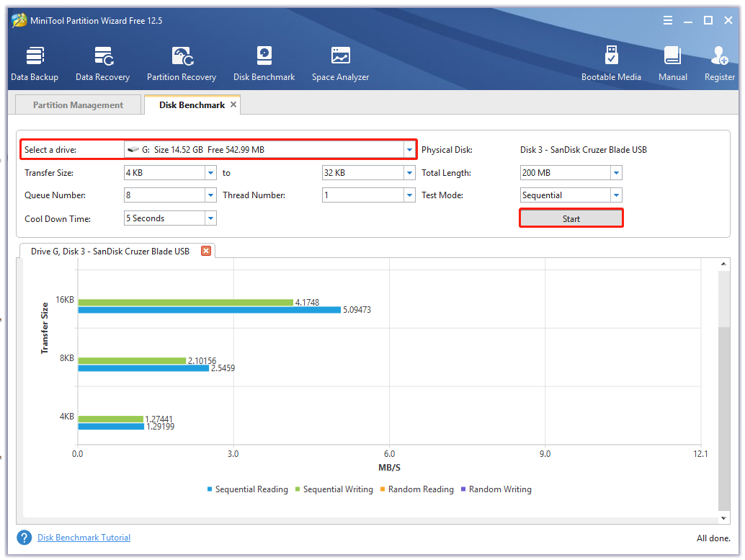
Task: Select the Disk Benchmark tab
Action: (x=192, y=105)
